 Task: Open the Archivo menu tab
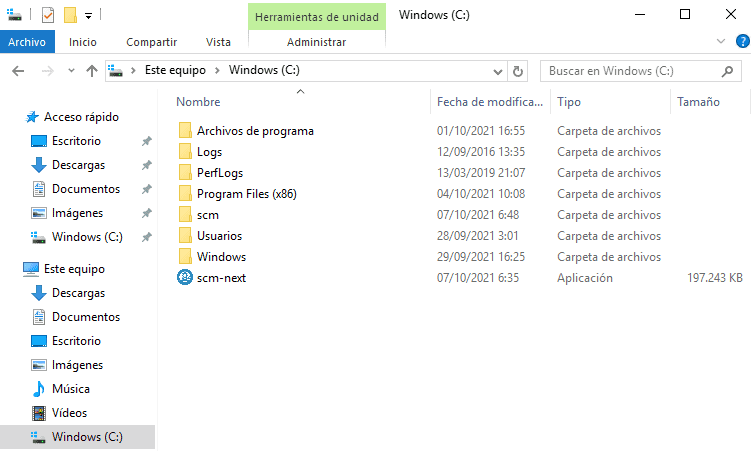(x=27, y=42)
